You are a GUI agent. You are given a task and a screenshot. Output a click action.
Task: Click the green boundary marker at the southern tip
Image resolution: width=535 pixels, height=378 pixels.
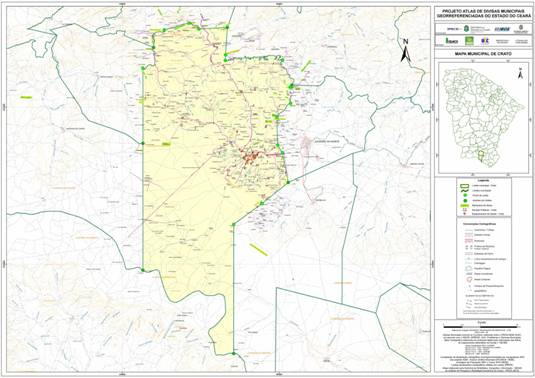click(234, 353)
